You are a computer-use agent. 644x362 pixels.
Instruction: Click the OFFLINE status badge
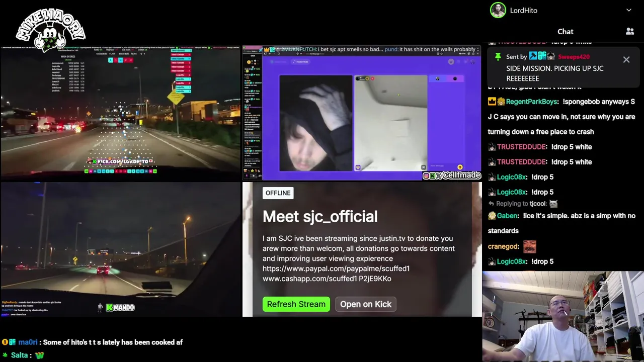click(278, 193)
